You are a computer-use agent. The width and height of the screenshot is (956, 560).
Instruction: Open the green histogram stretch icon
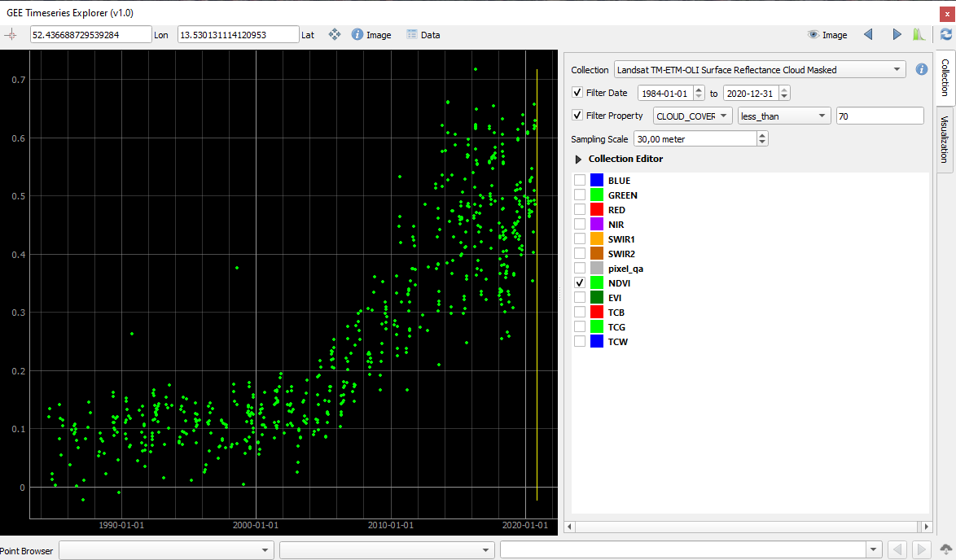[x=919, y=35]
